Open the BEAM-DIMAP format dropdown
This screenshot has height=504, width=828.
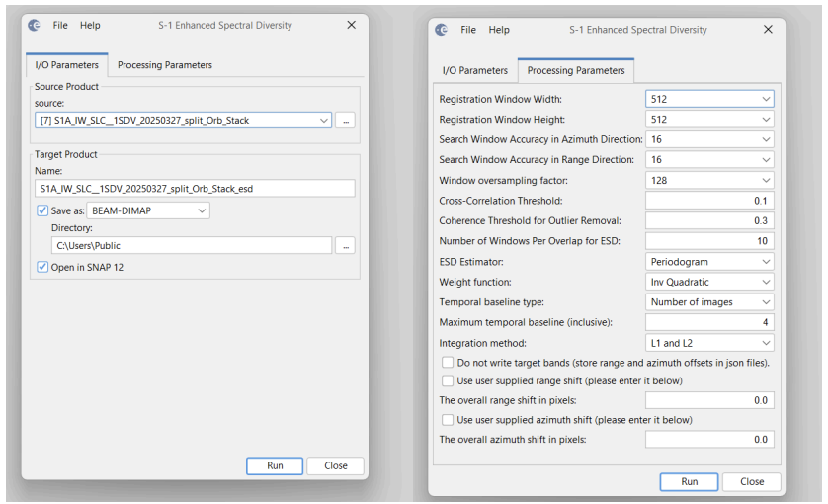pyautogui.click(x=148, y=210)
